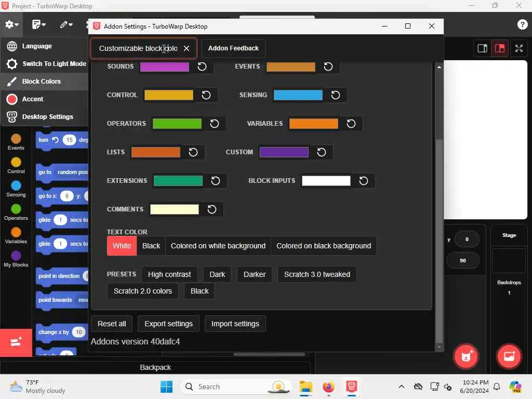The width and height of the screenshot is (532, 399).
Task: Pick the Sounds purple color swatch
Action: [x=165, y=67]
